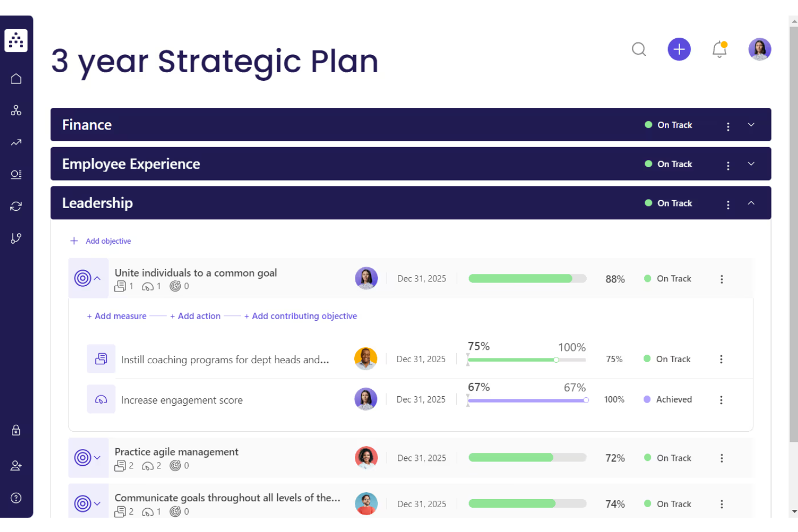Image resolution: width=798 pixels, height=532 pixels.
Task: Expand the Practice agile management objective
Action: click(97, 458)
